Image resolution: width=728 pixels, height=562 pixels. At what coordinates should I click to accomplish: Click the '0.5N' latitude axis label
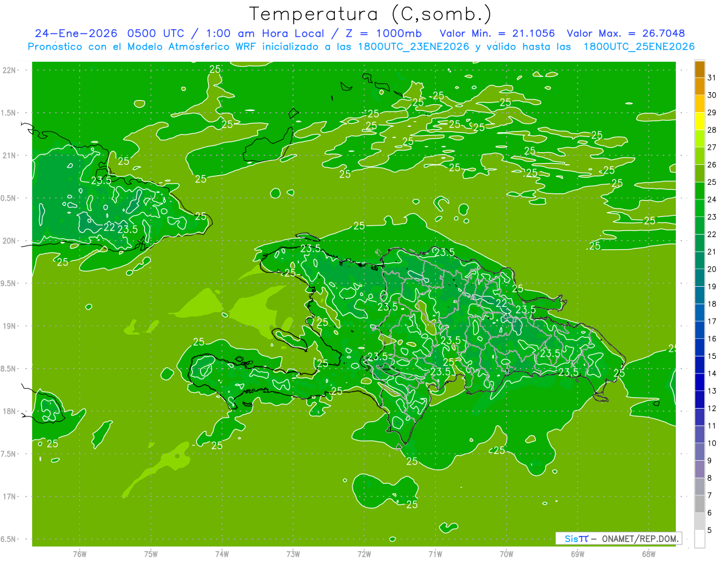(9, 198)
